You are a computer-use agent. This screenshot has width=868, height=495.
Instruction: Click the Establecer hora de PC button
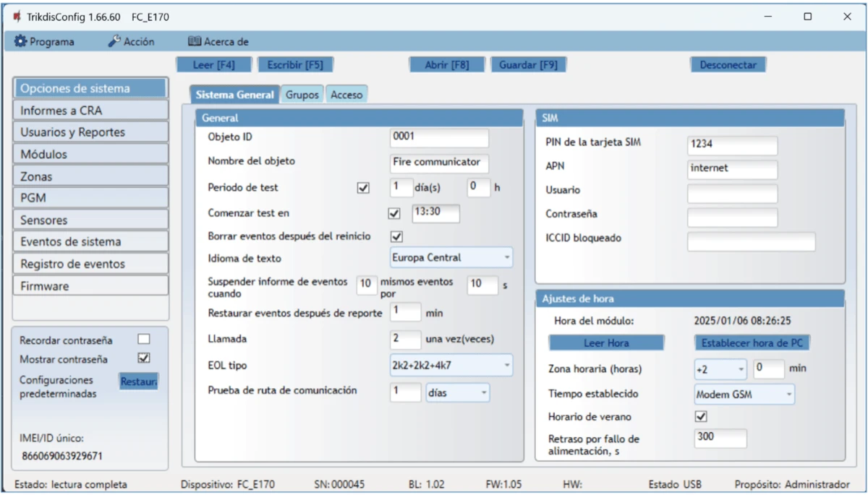[753, 343]
